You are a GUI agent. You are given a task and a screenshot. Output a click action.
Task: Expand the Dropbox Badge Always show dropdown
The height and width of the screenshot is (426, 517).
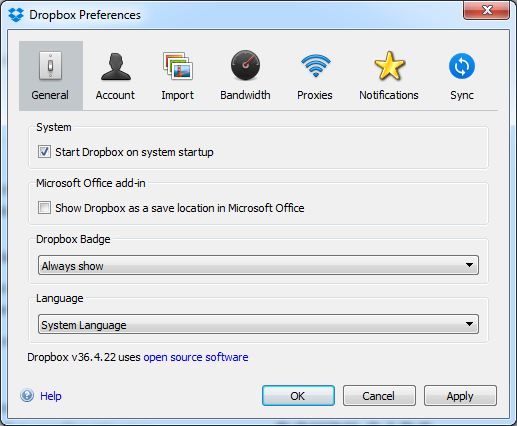click(258, 265)
